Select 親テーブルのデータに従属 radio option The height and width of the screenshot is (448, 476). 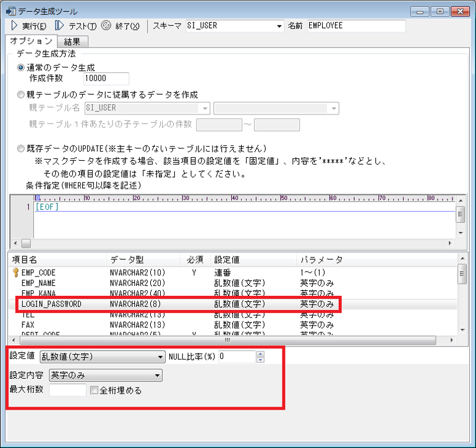21,95
